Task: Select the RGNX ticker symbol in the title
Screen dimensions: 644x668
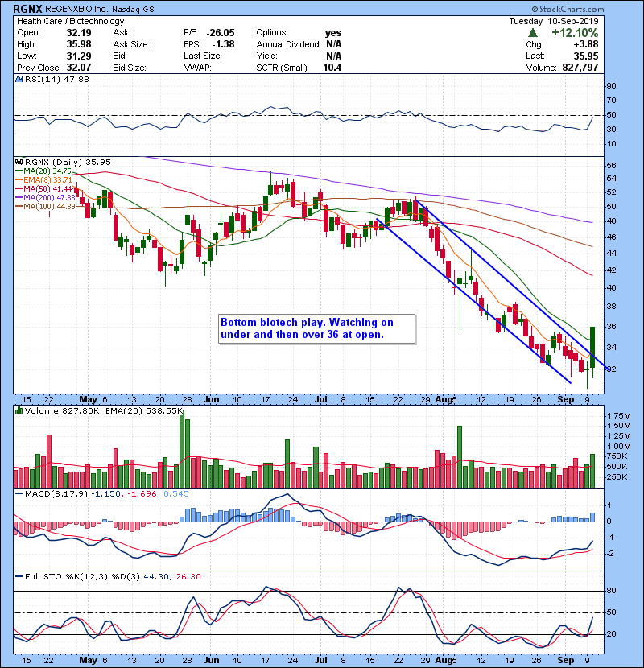Action: coord(27,9)
